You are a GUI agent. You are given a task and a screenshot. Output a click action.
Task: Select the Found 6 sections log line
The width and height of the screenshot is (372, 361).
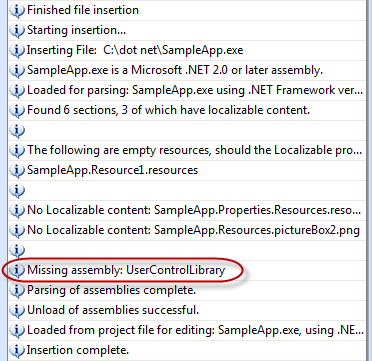click(187, 110)
